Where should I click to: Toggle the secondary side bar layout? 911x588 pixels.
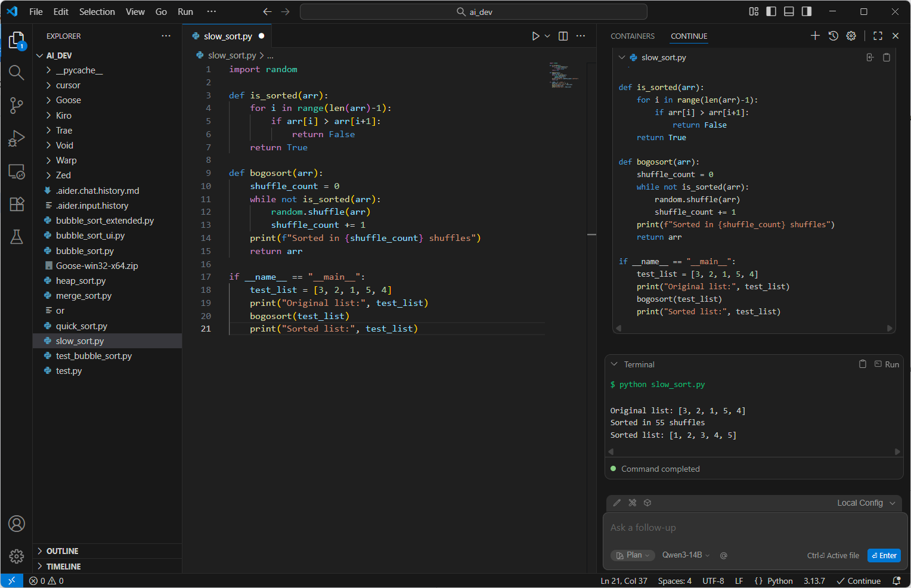[x=807, y=11]
